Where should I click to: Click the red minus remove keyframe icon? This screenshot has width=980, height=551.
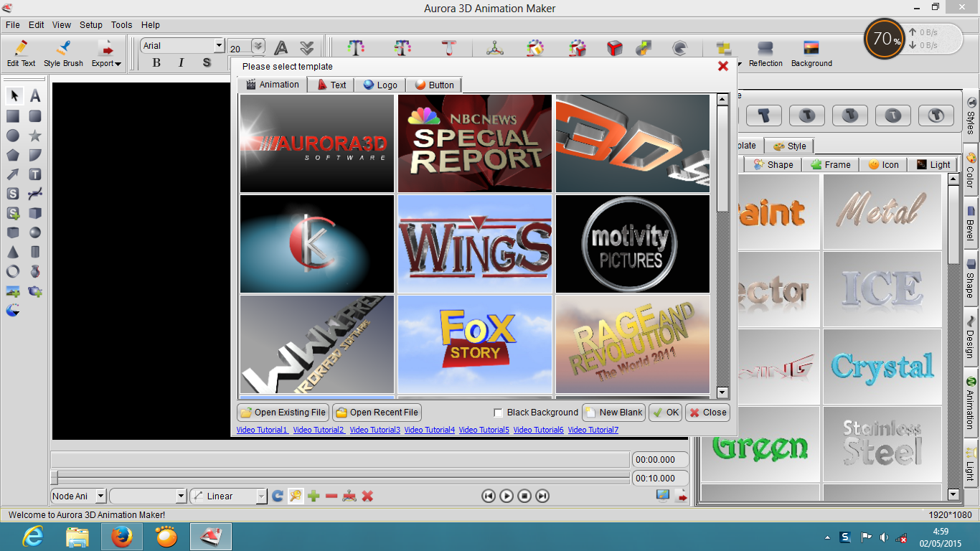pos(331,496)
